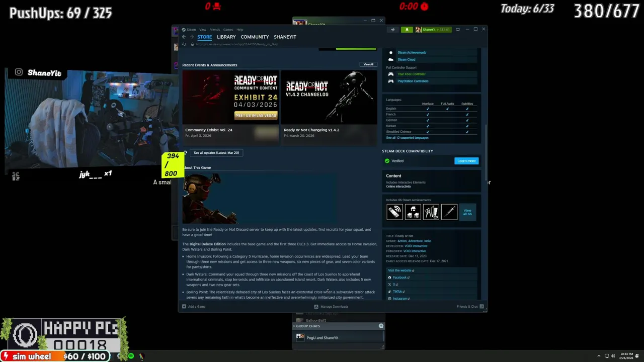This screenshot has height=362, width=644.
Task: Click View All events button
Action: pos(368,64)
